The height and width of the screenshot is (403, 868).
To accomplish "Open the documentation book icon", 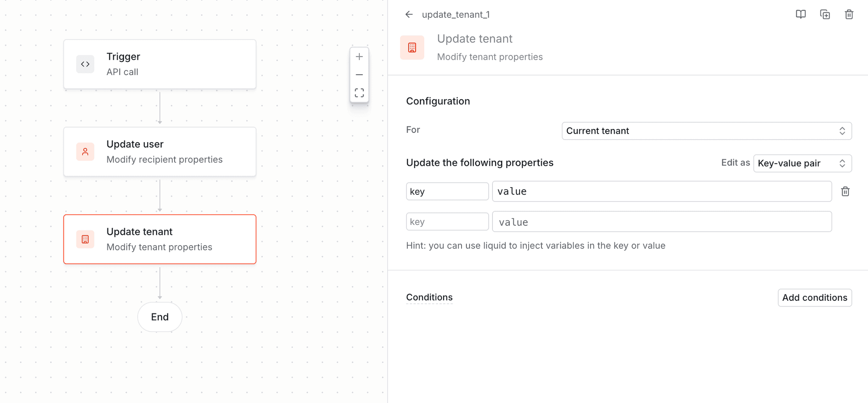I will click(x=801, y=14).
